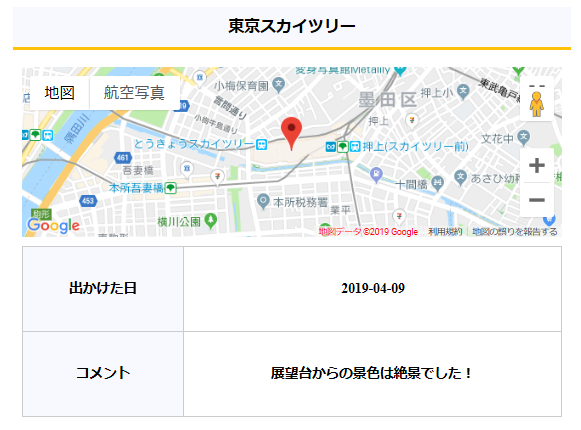Viewport: 581px width, 430px height.
Task: Zoom out with the minus button
Action: pyautogui.click(x=537, y=200)
